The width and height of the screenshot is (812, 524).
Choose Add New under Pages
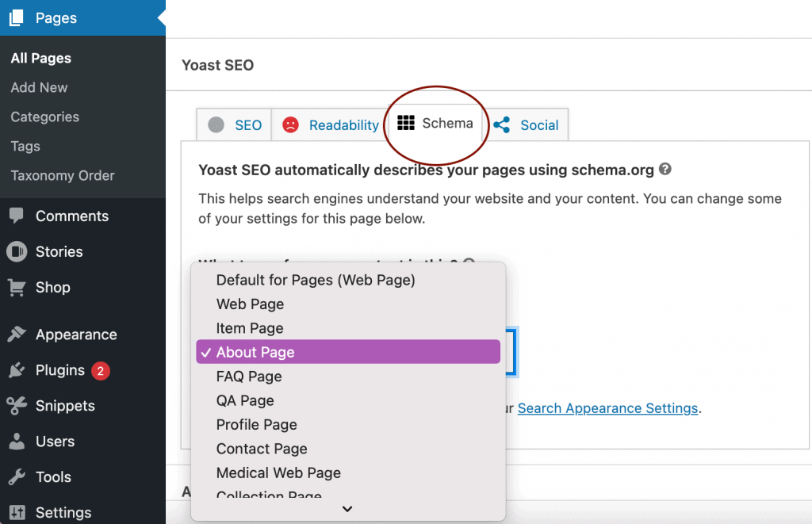coord(40,87)
